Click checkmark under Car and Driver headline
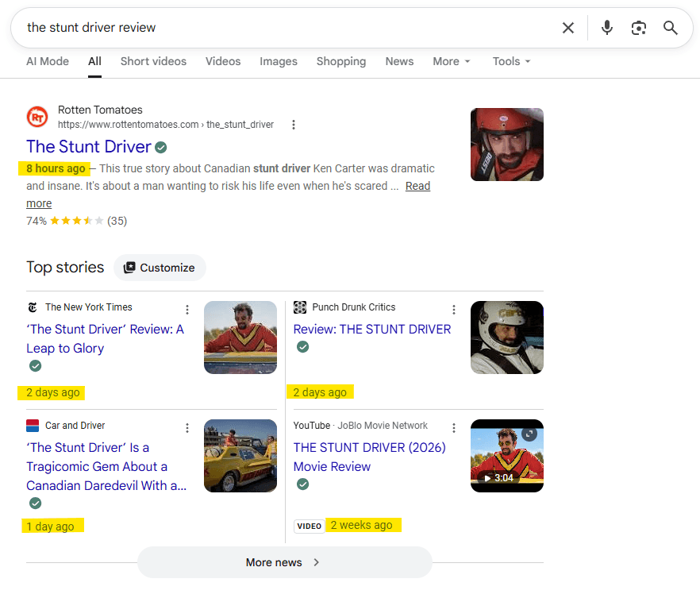Viewport: 700px width, 598px height. (35, 503)
